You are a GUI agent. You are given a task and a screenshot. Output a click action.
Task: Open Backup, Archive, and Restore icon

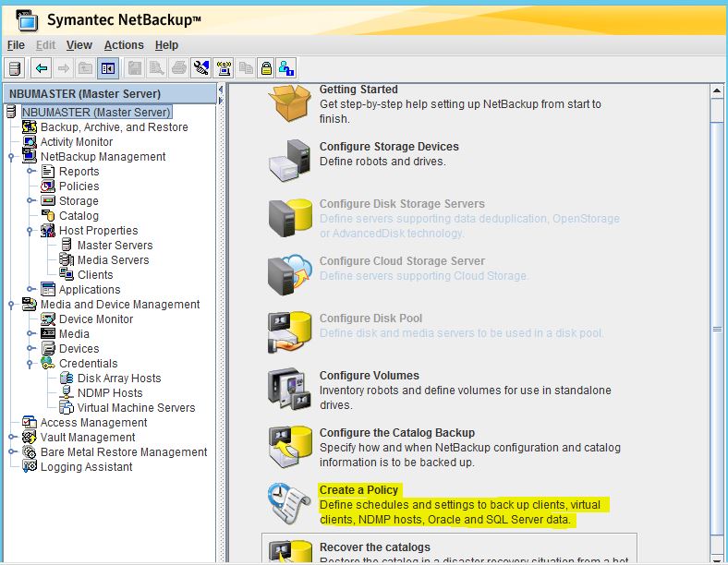click(x=30, y=126)
